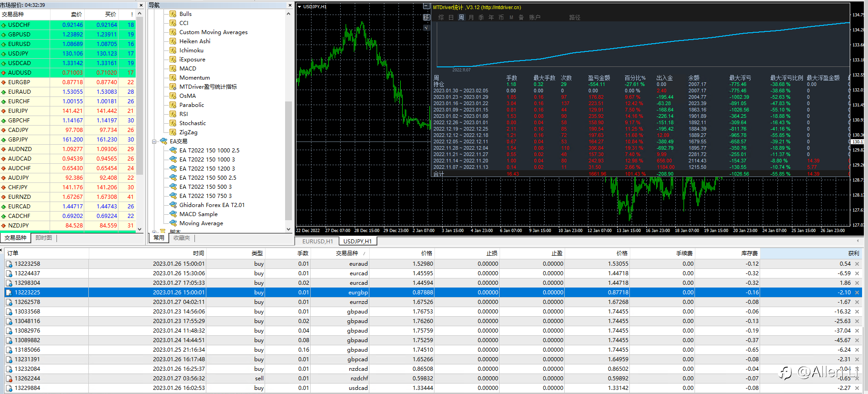
Task: Expand the 脚本 scripts tree node
Action: point(154,232)
